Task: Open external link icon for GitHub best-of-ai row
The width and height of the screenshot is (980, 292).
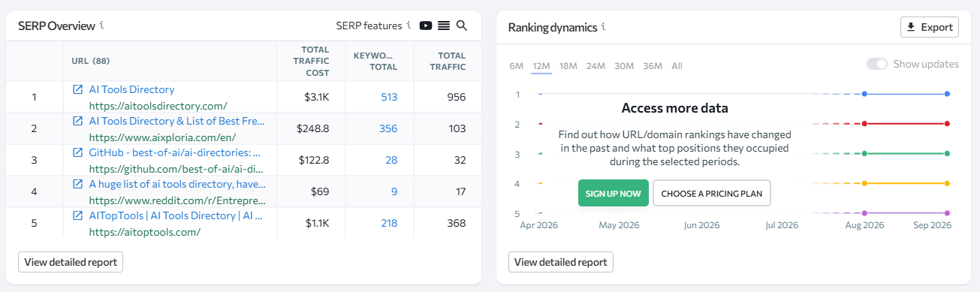Action: click(x=77, y=152)
